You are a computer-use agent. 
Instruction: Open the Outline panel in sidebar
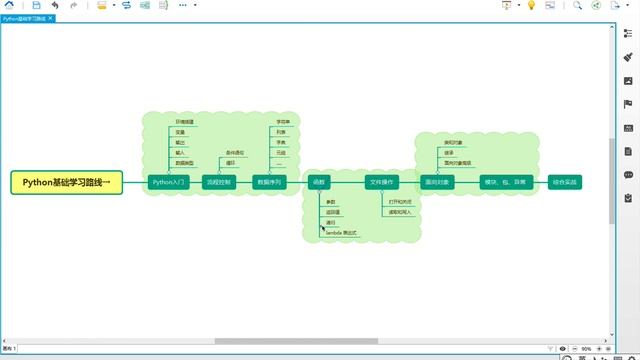628,33
